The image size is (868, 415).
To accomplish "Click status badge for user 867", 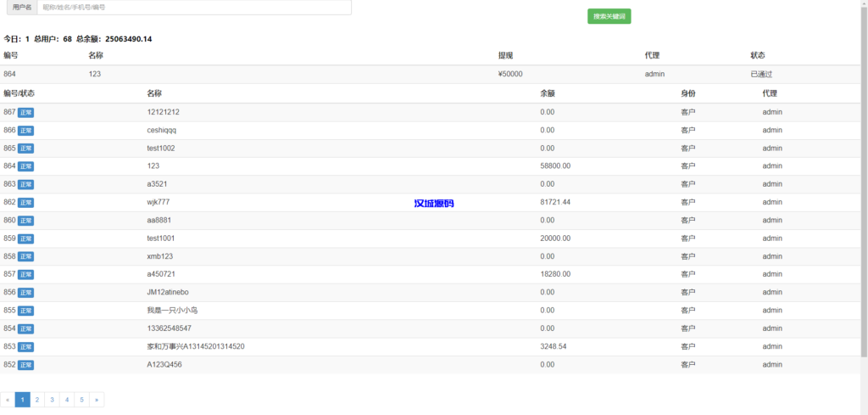I will click(x=26, y=112).
